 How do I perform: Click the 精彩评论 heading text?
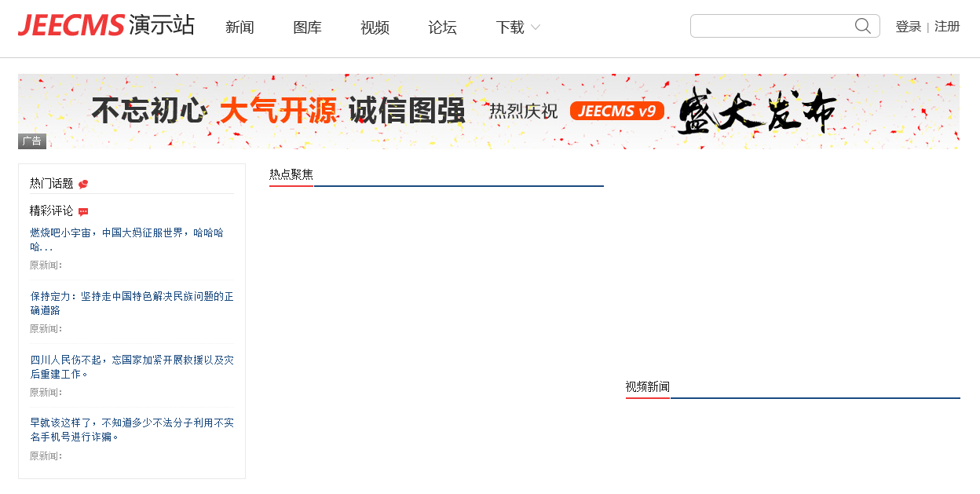[x=52, y=211]
